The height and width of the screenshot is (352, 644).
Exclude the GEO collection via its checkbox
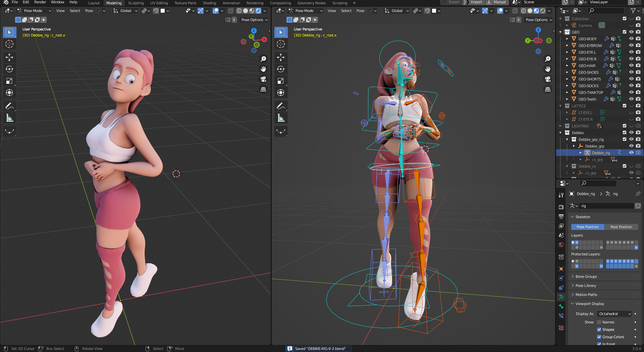tap(625, 32)
